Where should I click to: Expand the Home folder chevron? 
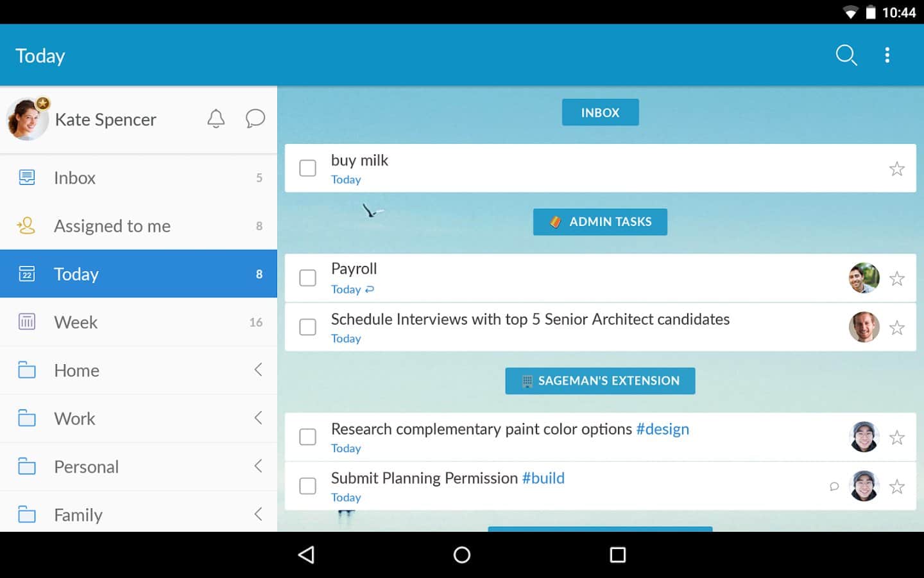[258, 370]
